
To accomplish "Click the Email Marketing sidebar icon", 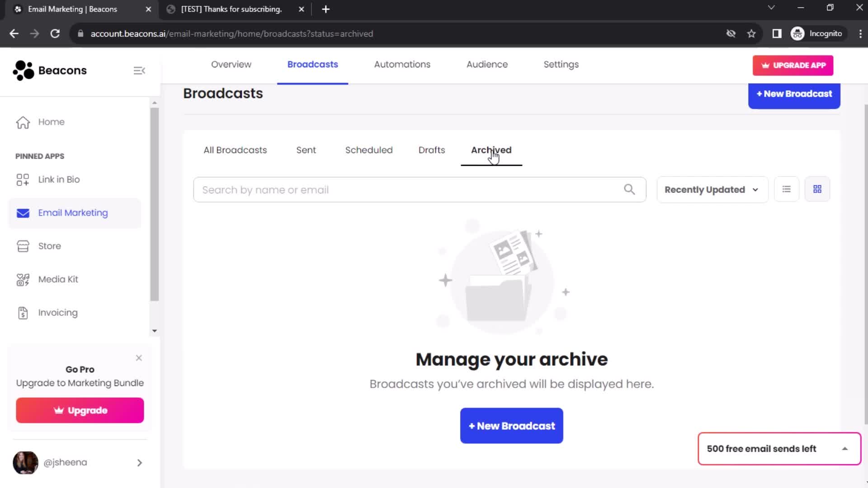I will click(23, 213).
